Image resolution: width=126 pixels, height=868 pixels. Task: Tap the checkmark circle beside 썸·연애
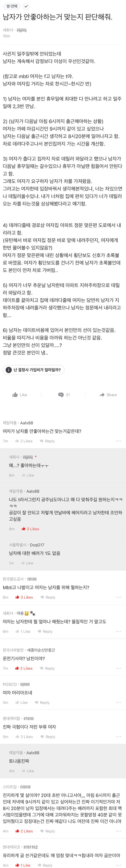(x=26, y=6)
